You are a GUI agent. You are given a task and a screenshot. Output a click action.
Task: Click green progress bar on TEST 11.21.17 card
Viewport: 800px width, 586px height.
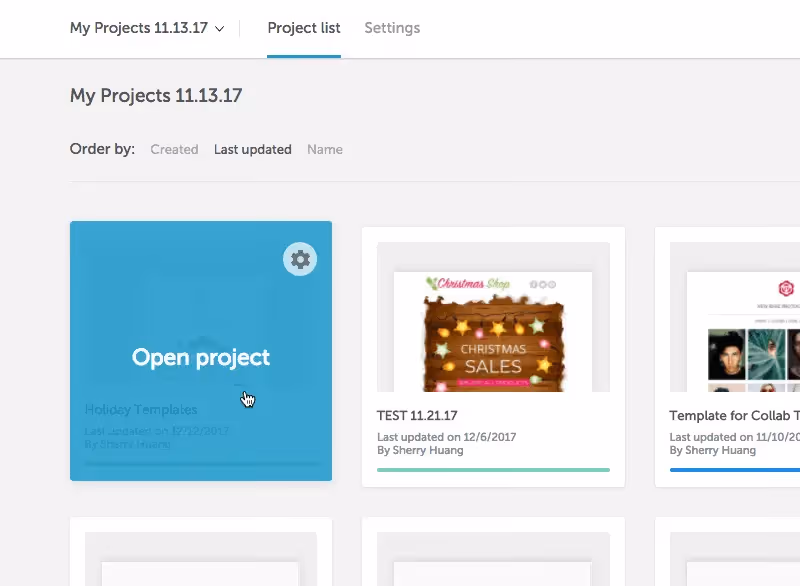[493, 470]
